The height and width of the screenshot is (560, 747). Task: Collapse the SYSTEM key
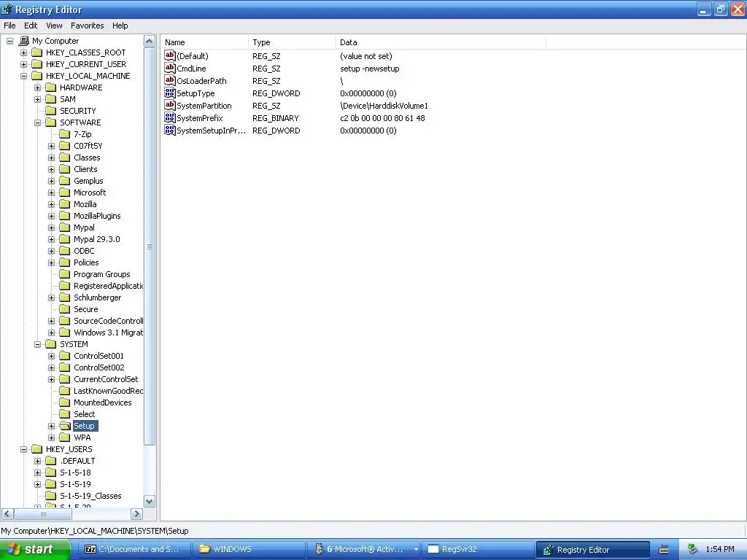[x=38, y=344]
